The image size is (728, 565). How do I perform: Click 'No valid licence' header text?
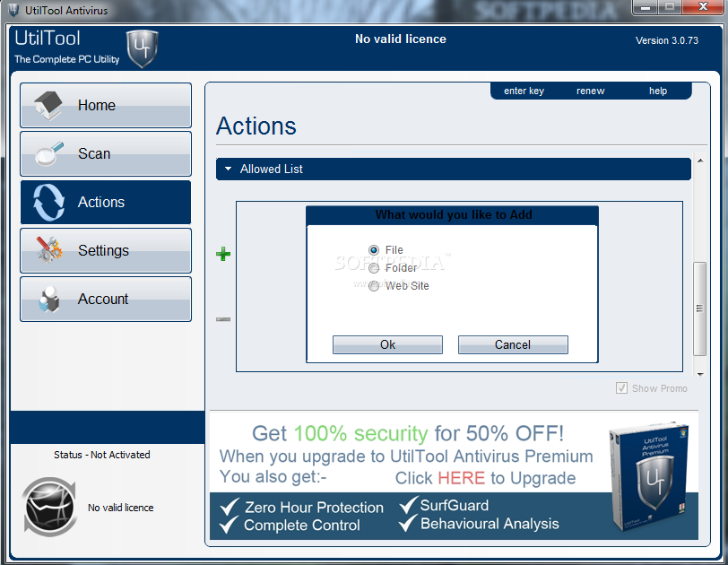click(401, 39)
